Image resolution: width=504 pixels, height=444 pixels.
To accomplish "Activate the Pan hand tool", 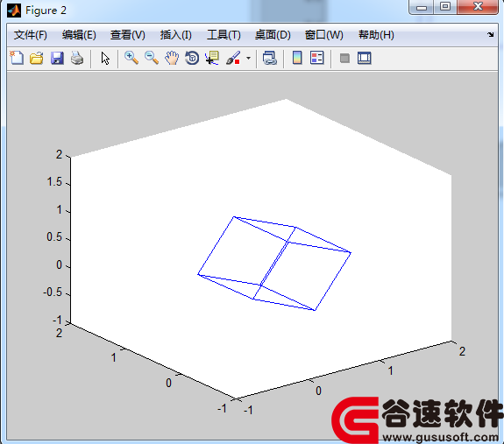I will [x=172, y=58].
